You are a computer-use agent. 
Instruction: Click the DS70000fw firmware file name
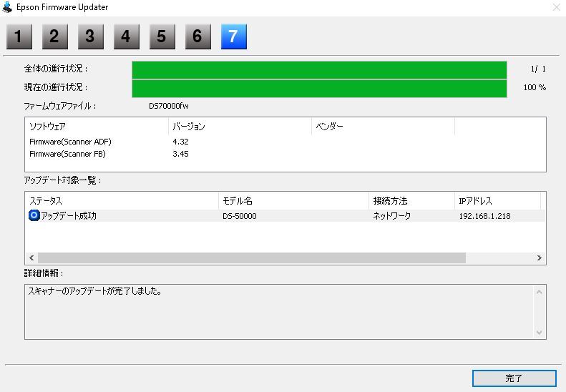coord(169,106)
